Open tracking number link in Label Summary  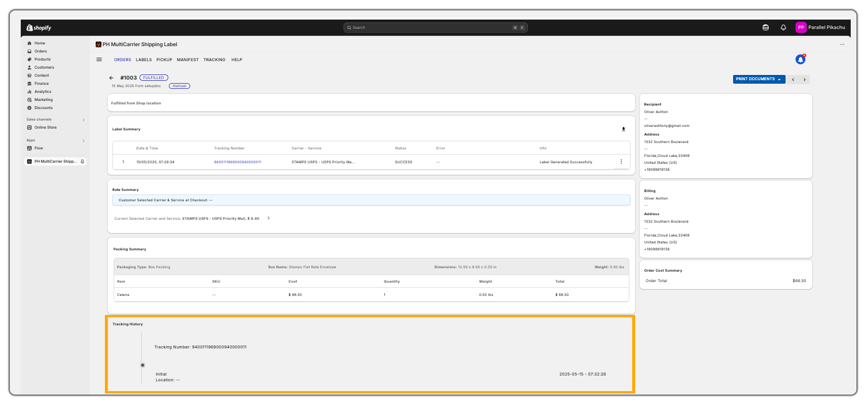(x=237, y=162)
